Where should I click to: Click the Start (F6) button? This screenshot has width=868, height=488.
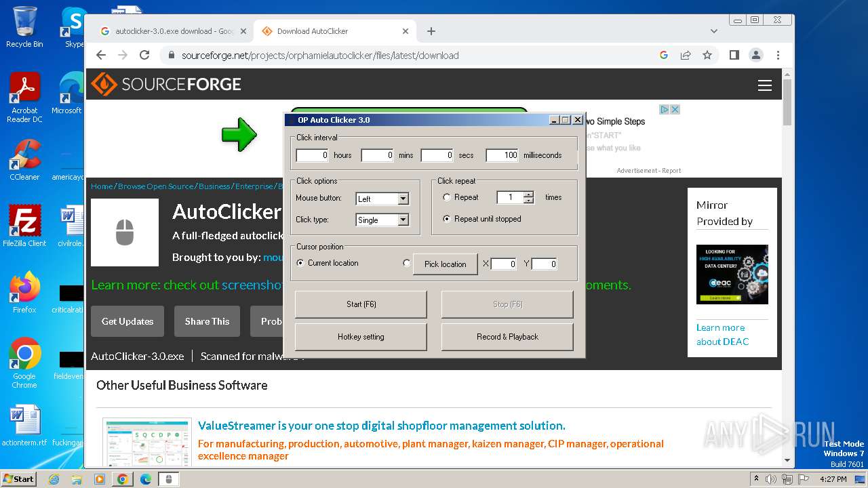pos(361,304)
